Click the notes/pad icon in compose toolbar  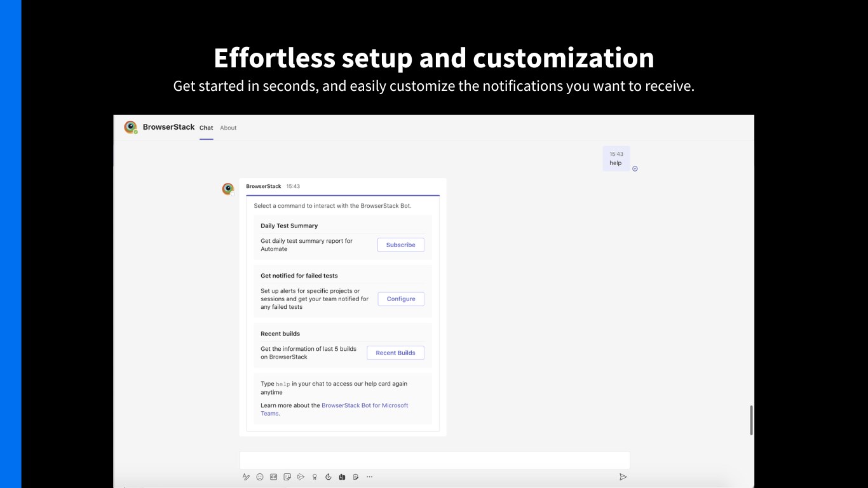356,477
